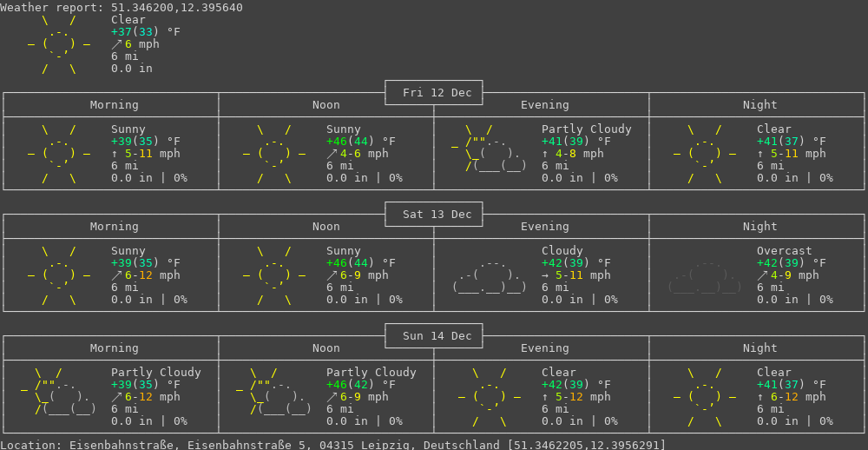
Task: Select the Sun 14 Dec date header
Action: point(434,336)
